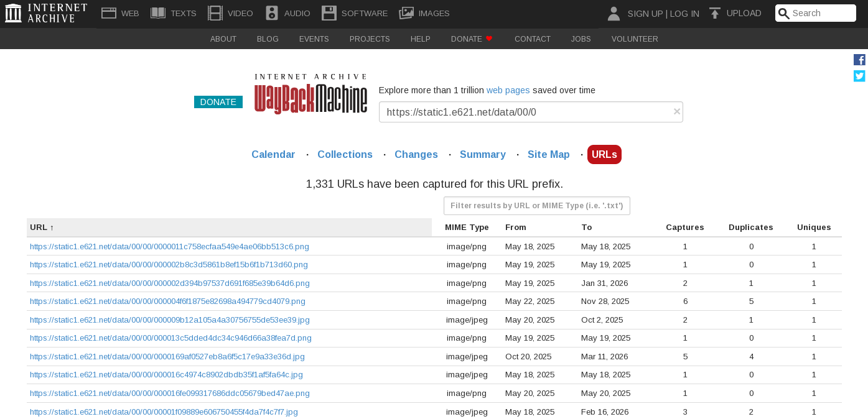The height and width of the screenshot is (419, 868).
Task: Open URL ending 00001f09889e606750455f4da7f4c7f7.jpg
Action: [164, 412]
